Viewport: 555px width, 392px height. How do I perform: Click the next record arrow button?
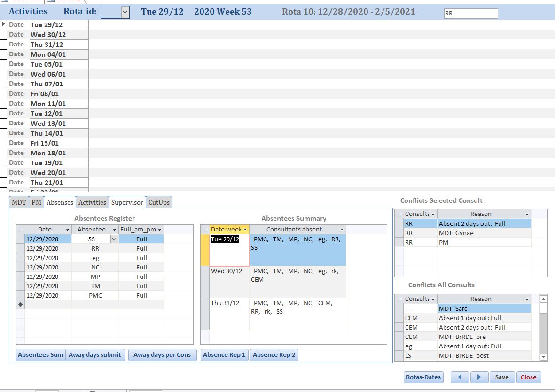pos(479,377)
